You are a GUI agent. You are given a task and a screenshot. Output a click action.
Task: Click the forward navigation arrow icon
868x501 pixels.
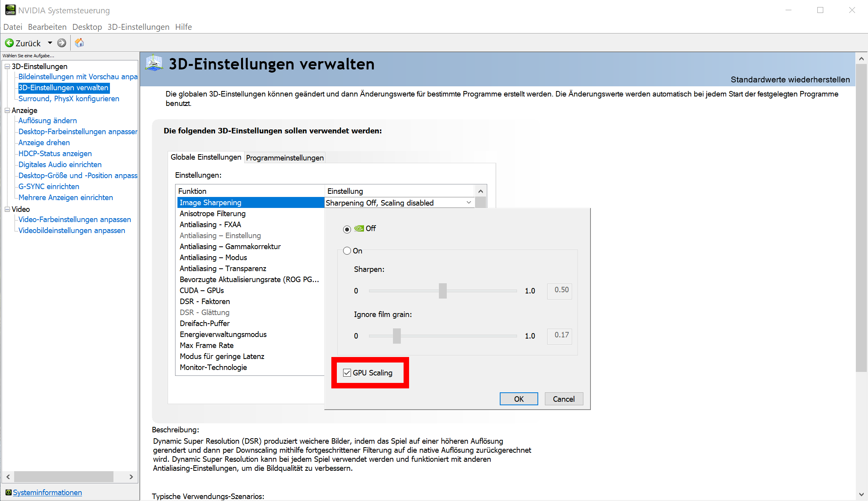click(x=62, y=43)
